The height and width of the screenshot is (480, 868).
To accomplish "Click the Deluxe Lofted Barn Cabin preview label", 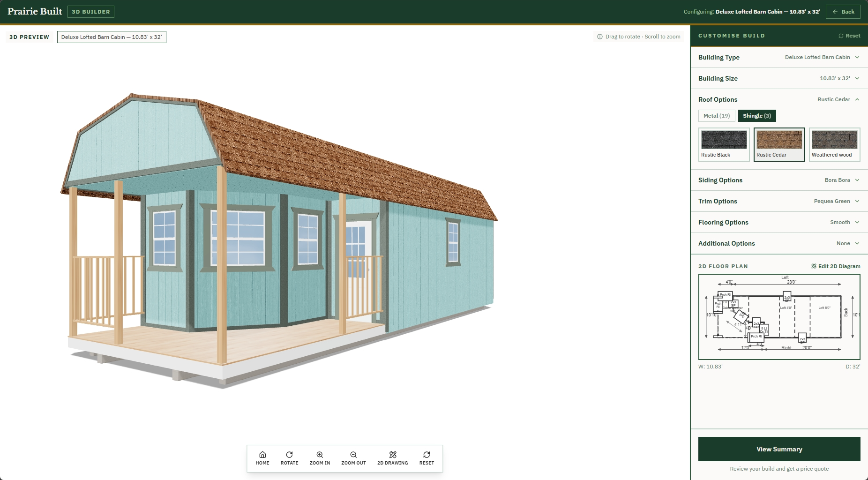I will point(112,37).
